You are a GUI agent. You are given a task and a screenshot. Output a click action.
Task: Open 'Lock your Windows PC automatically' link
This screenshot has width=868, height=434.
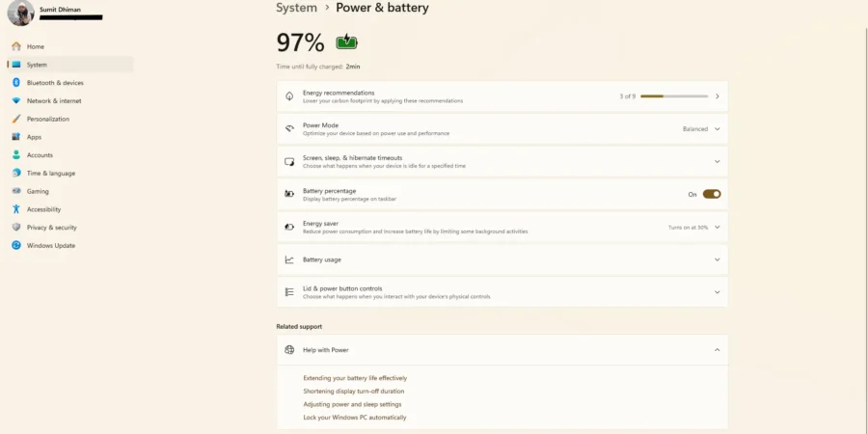tap(354, 418)
